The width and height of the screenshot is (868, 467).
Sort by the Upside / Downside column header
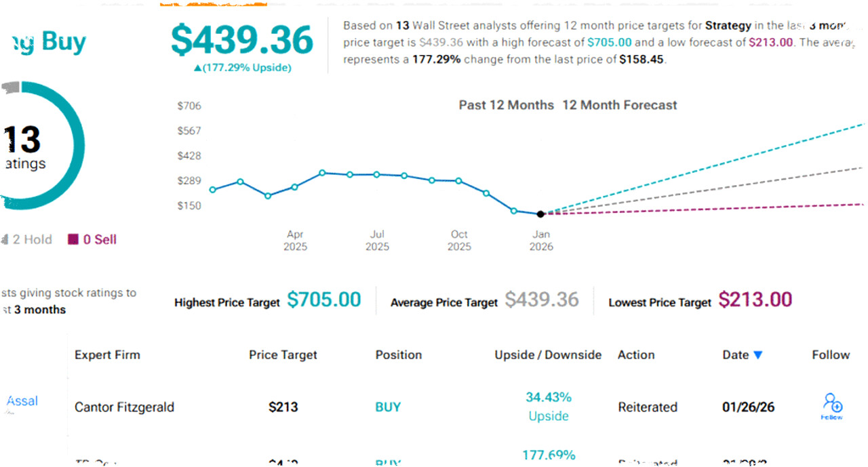point(548,355)
